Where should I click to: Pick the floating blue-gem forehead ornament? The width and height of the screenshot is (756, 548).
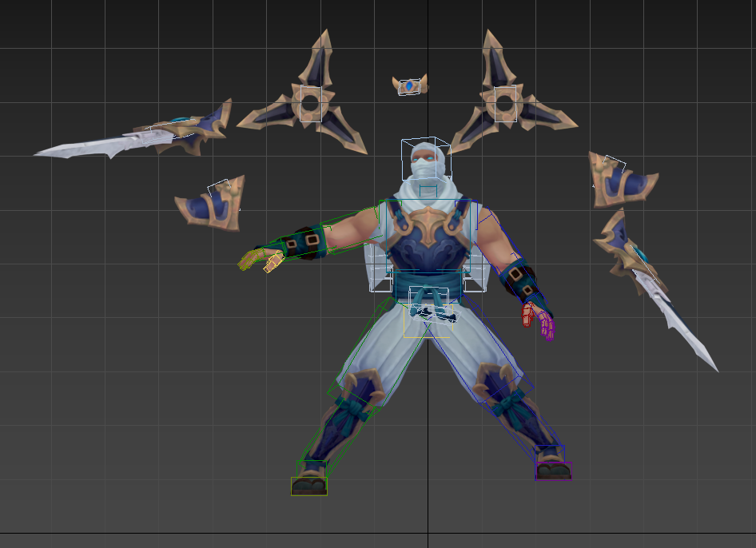click(x=410, y=85)
